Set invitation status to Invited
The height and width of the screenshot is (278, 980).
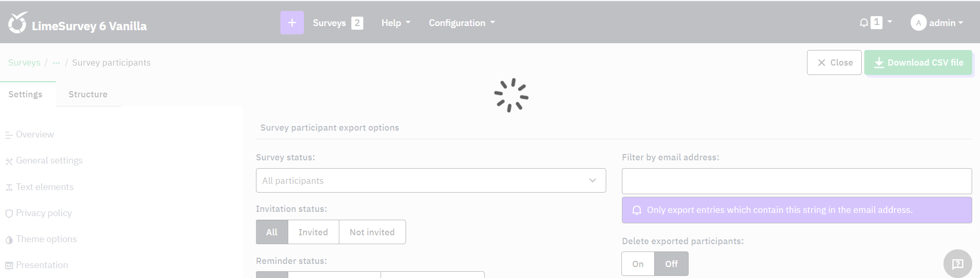313,232
